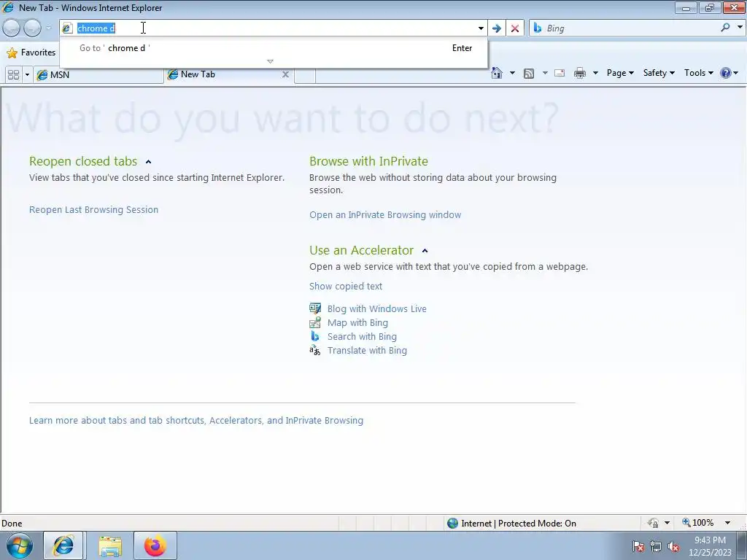
Task: Click Internet Protected Mode status entry
Action: 511,524
